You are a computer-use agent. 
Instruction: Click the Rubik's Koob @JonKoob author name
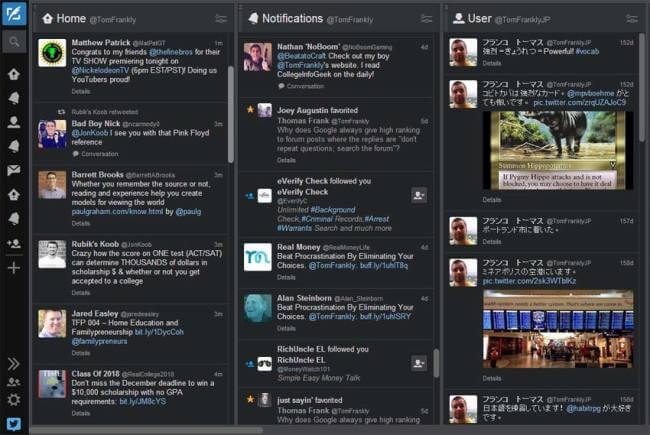(x=112, y=244)
